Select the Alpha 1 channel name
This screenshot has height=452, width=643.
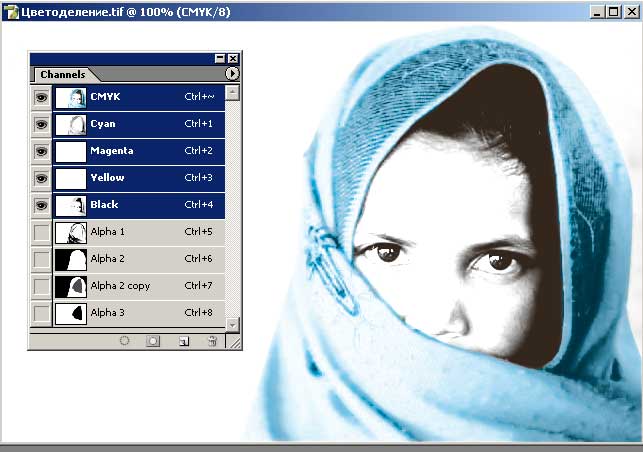107,232
